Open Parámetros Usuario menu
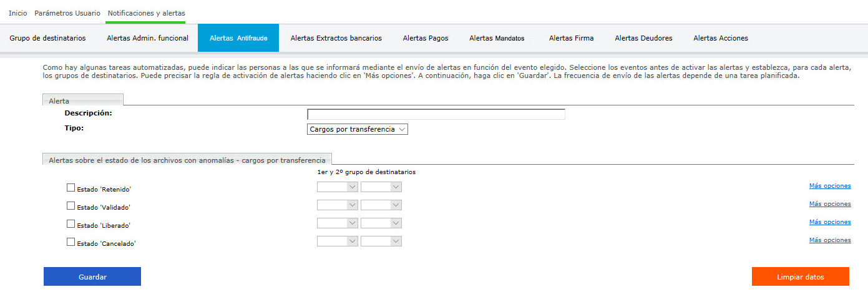868x297 pixels. coord(67,13)
